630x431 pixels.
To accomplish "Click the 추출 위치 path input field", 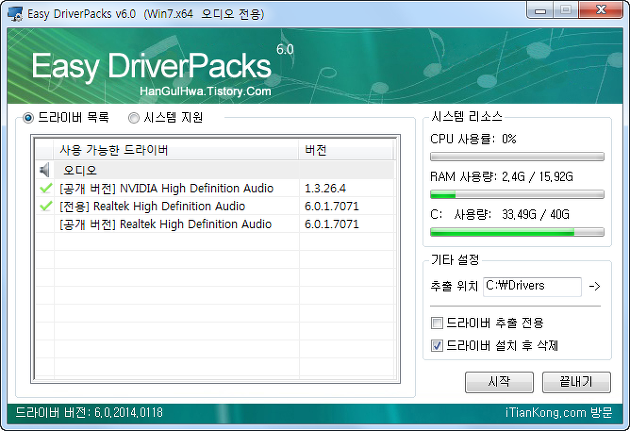I will 532,286.
